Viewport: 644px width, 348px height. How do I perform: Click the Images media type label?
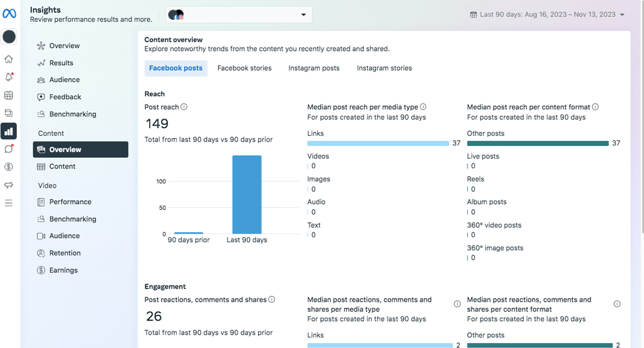tap(319, 179)
